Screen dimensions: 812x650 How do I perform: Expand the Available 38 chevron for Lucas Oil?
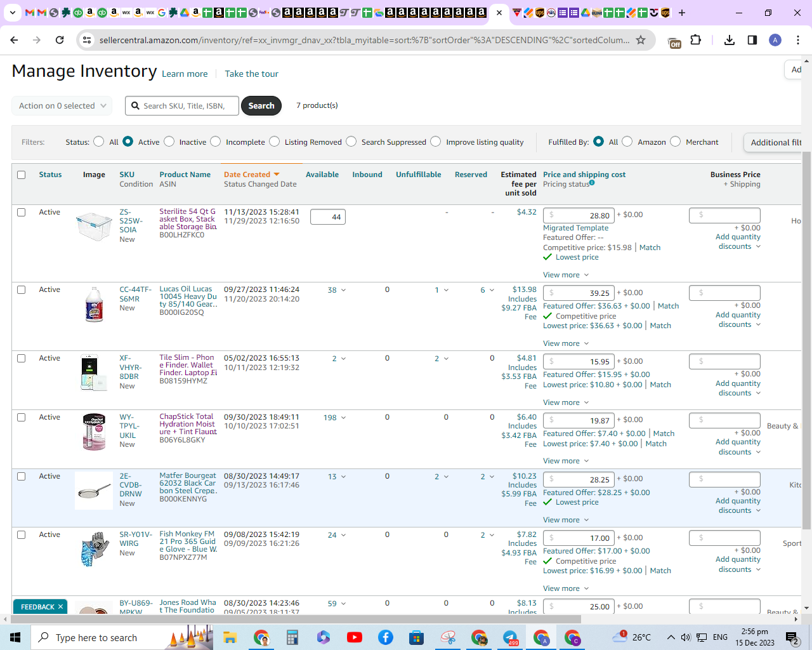click(x=344, y=290)
